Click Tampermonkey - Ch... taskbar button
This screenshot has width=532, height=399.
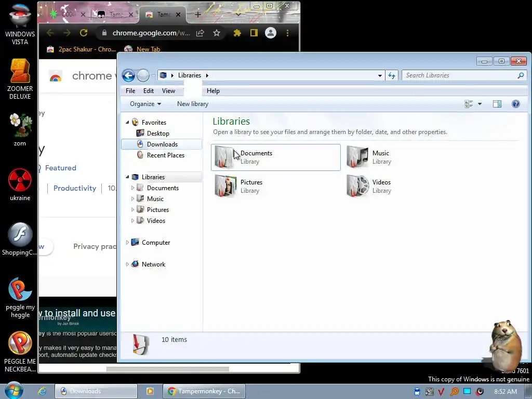pos(204,391)
